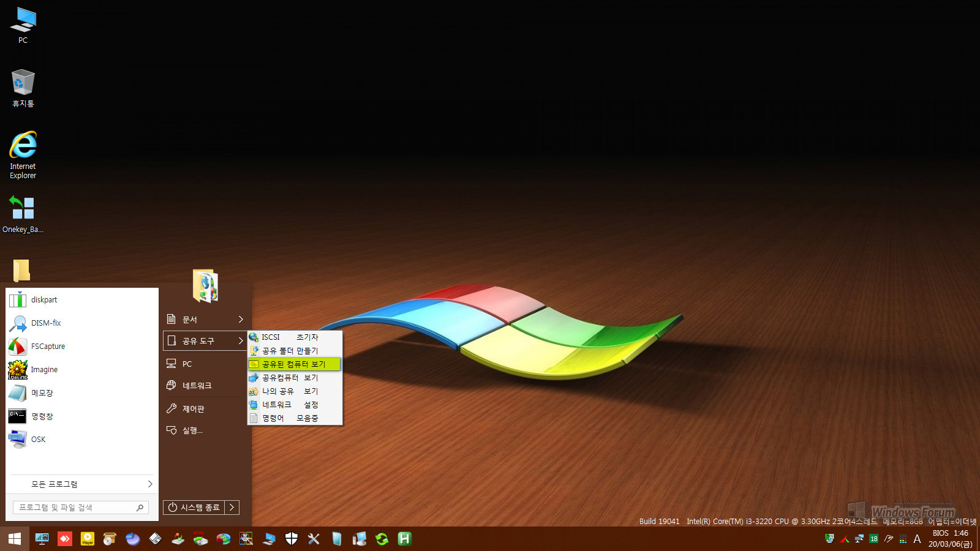
Task: Launch the blue pie partition tool icon
Action: pyautogui.click(x=132, y=539)
